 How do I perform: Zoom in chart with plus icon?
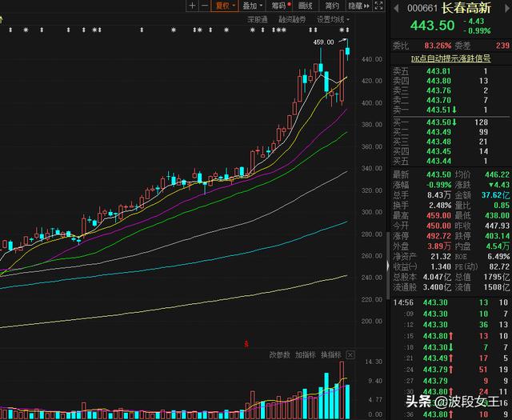coord(192,6)
